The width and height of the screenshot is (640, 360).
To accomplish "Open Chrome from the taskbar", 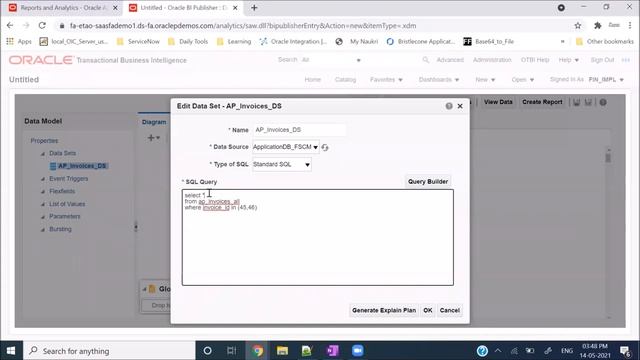I will [258, 351].
